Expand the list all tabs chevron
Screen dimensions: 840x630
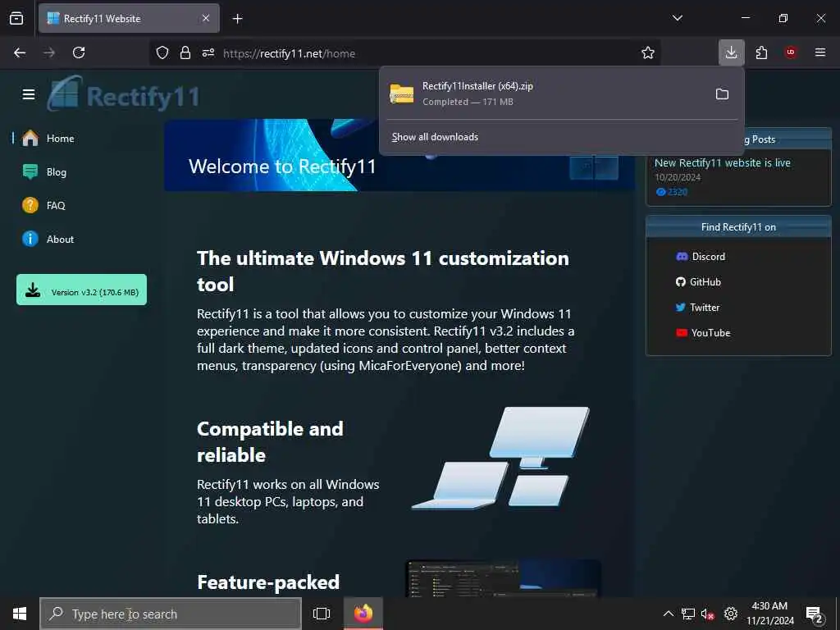coord(677,18)
